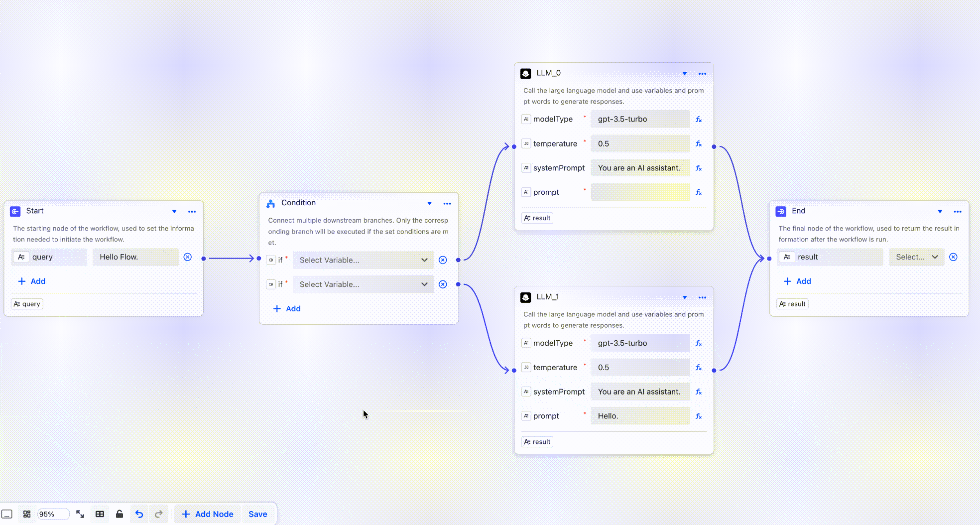Save the workflow

coord(257,514)
